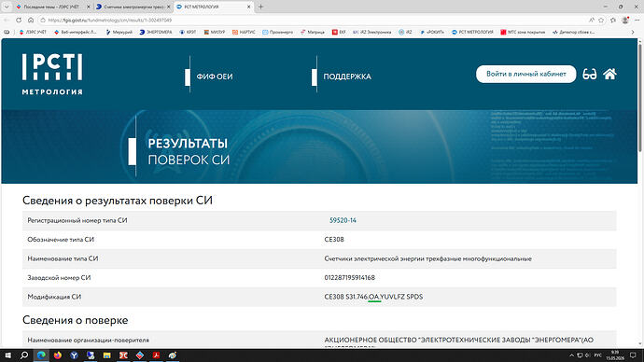Expand the bookmarks bar overflow chevron
Screen dimensions: 644x362
coord(633,32)
